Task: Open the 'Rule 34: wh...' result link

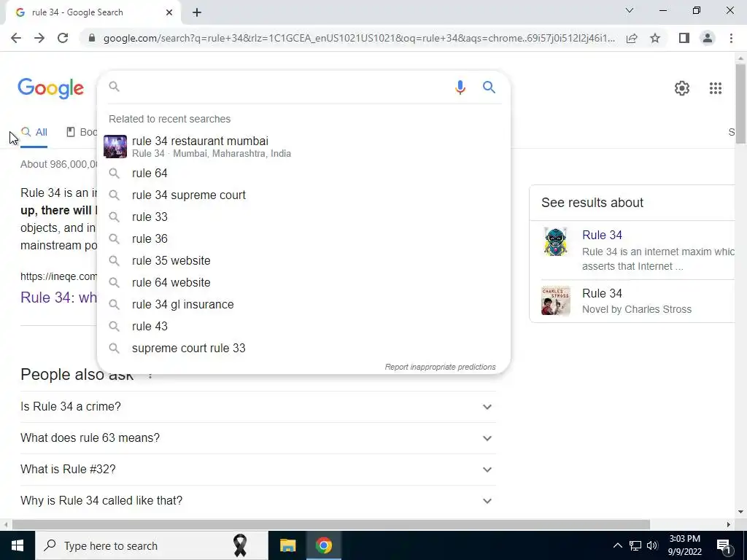Action: (58, 297)
